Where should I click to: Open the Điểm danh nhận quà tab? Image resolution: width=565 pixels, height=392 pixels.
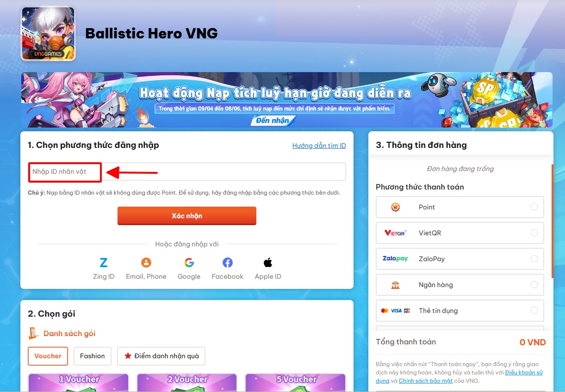161,356
